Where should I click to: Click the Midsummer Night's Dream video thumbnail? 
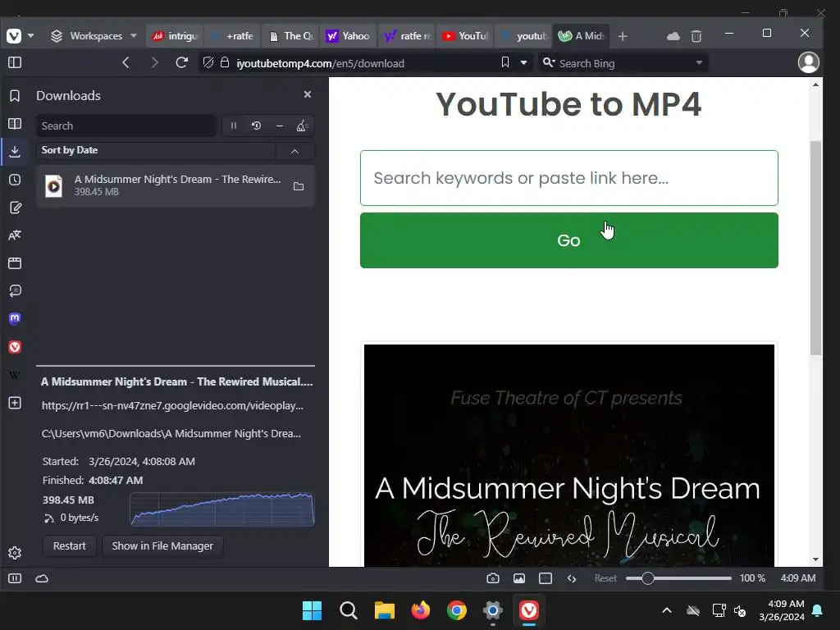[x=569, y=455]
